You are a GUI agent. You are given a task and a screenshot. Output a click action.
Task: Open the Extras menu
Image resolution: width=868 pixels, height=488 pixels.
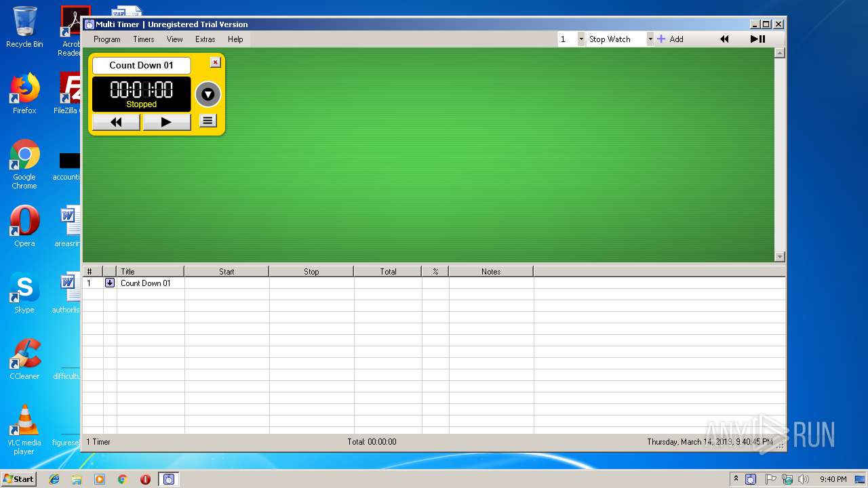tap(205, 39)
